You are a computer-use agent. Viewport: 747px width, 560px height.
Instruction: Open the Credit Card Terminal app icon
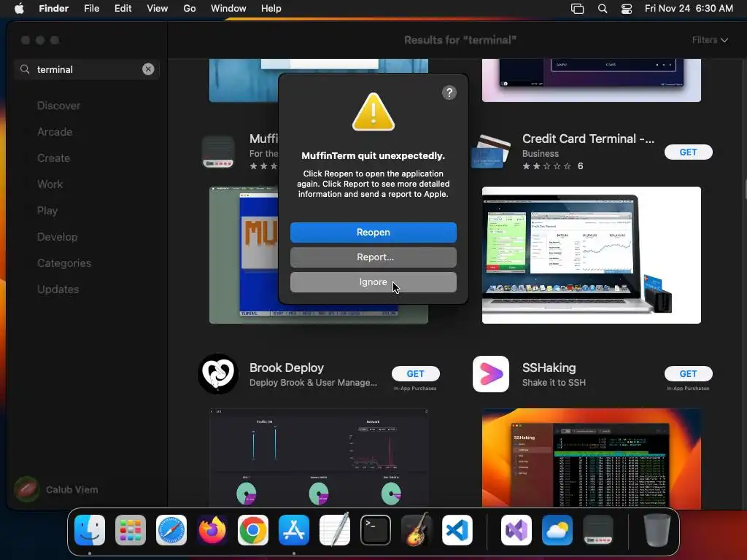(491, 152)
